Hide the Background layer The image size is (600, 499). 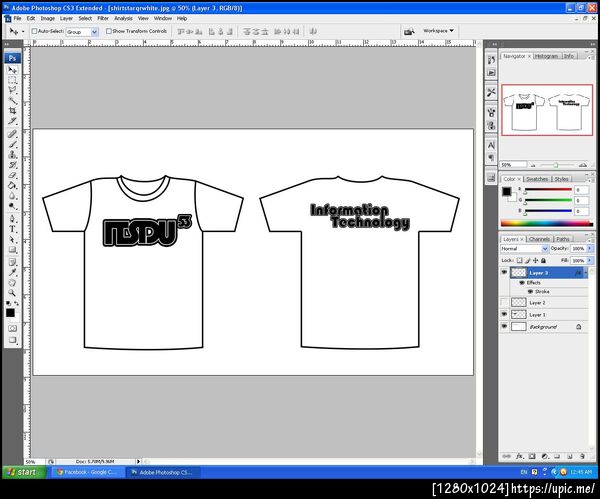tap(504, 326)
